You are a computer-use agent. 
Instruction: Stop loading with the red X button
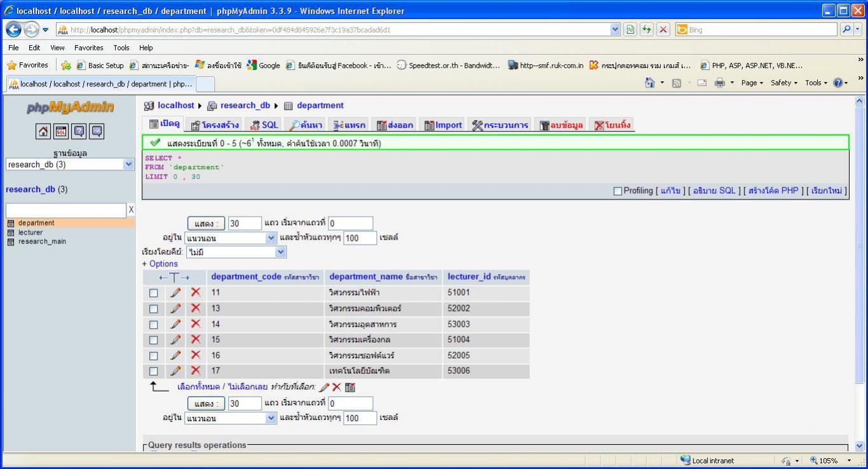tap(663, 29)
